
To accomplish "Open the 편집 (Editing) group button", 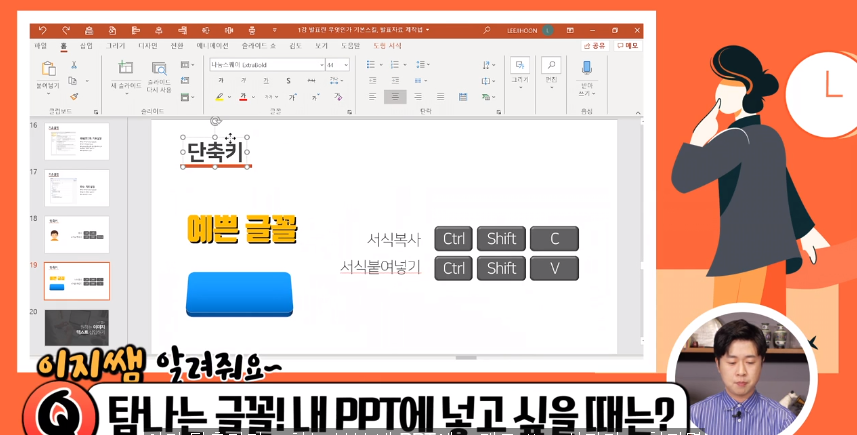I will point(551,72).
